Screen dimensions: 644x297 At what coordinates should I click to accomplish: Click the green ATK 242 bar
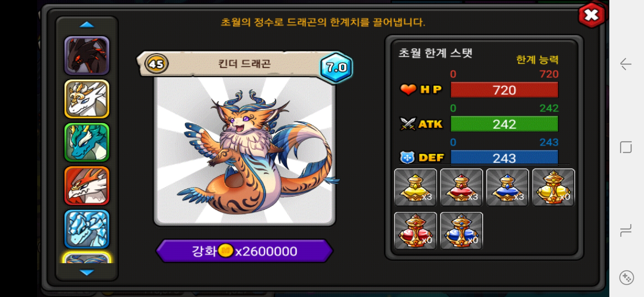click(504, 124)
